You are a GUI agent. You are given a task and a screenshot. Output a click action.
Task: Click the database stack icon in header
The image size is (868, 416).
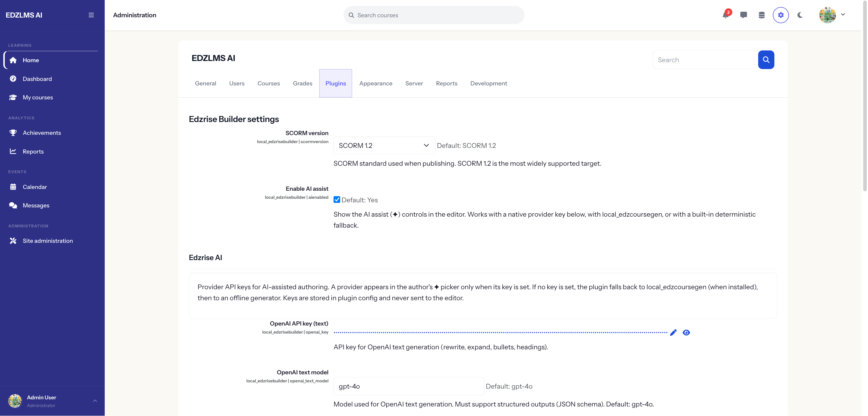tap(762, 15)
